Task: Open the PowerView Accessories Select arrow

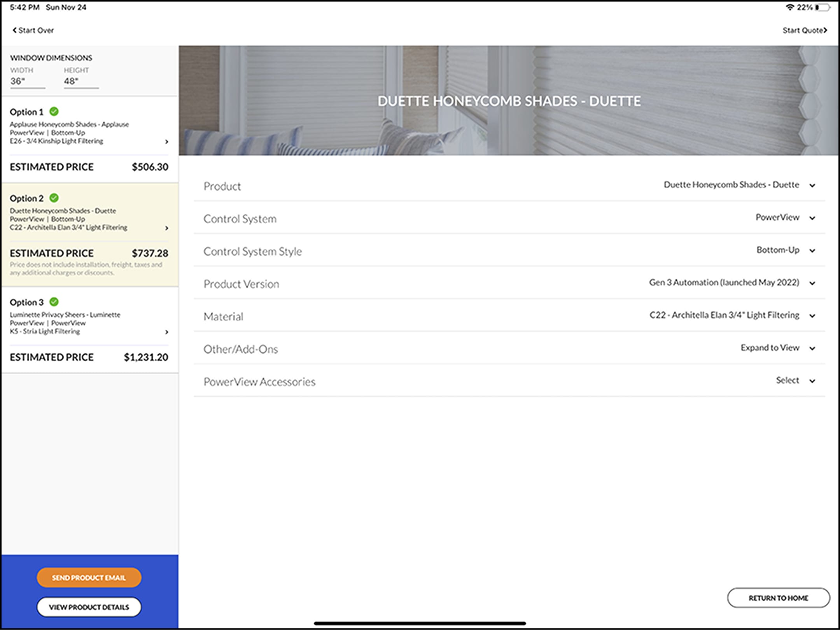Action: pos(812,381)
